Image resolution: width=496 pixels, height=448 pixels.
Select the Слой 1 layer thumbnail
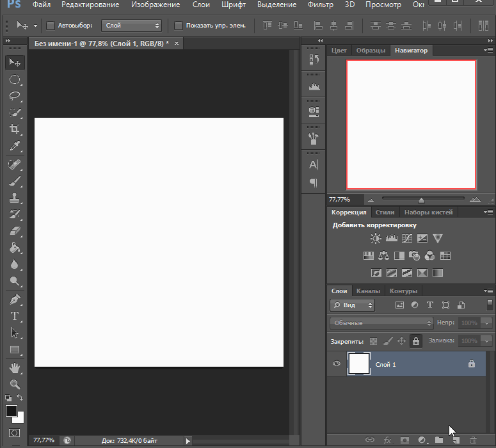coord(358,364)
